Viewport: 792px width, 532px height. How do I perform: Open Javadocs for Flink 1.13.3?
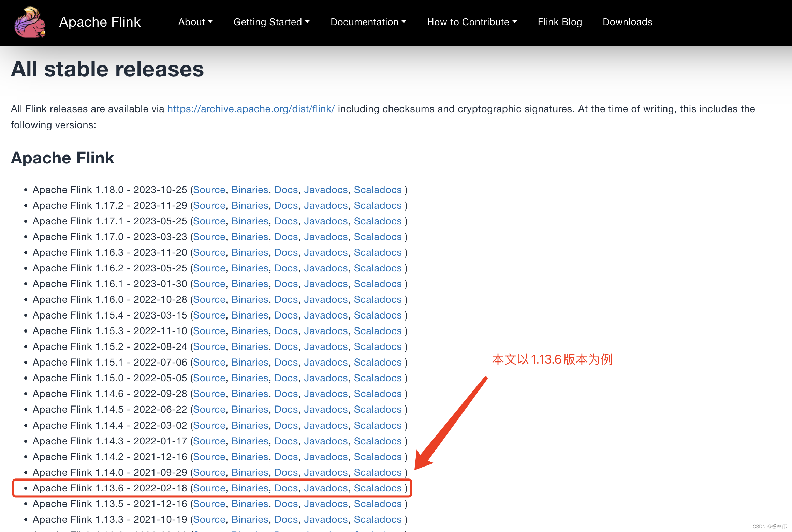[x=325, y=519]
